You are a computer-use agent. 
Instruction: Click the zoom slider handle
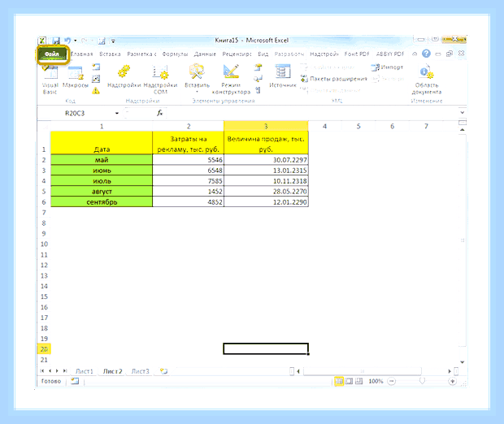tap(422, 381)
